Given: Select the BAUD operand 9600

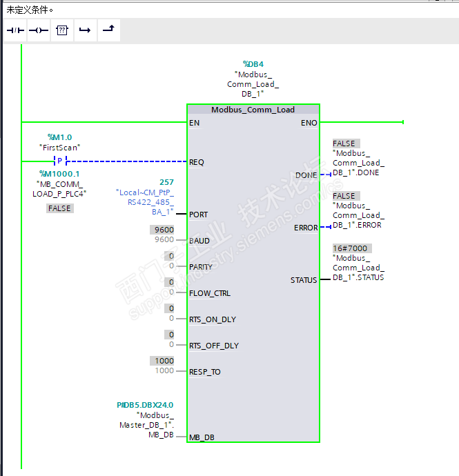Looking at the screenshot, I should pos(164,239).
